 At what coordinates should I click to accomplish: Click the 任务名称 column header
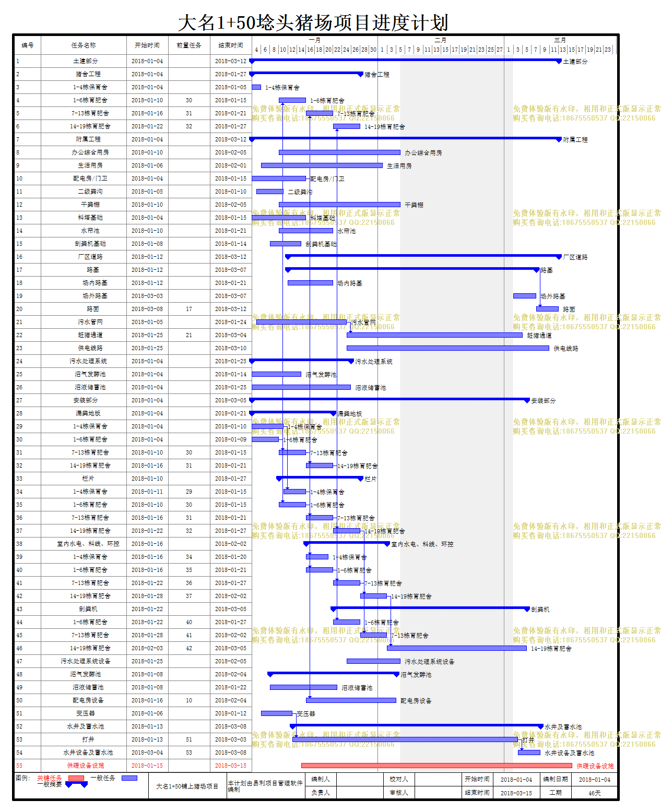(84, 45)
